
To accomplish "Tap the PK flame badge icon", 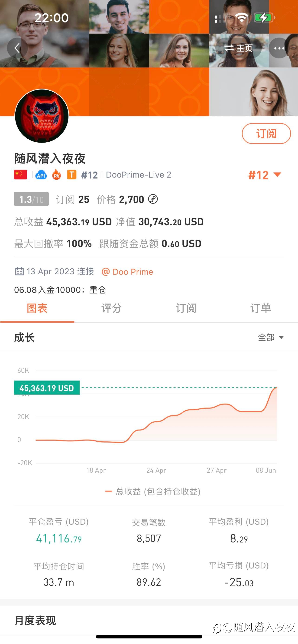I will click(57, 175).
